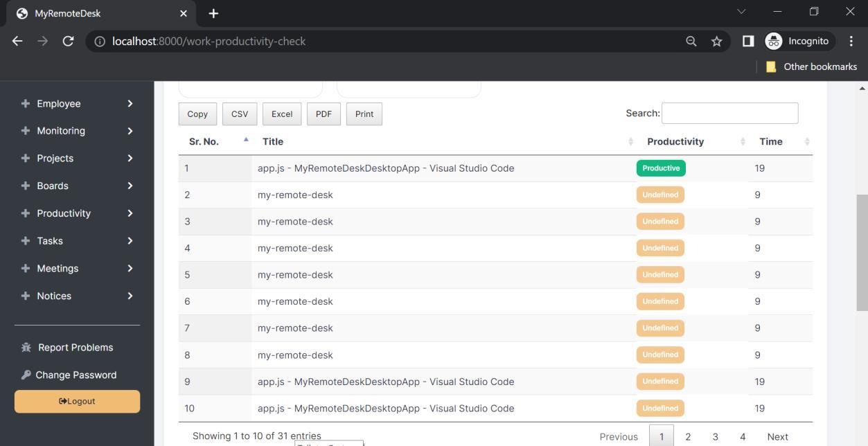This screenshot has height=446, width=868.
Task: Export table as PDF
Action: click(x=324, y=114)
